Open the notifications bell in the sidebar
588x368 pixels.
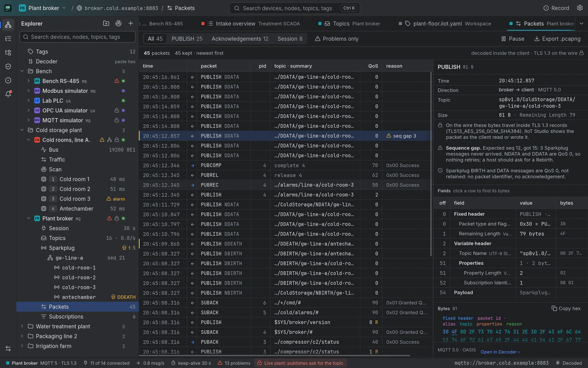(8, 94)
